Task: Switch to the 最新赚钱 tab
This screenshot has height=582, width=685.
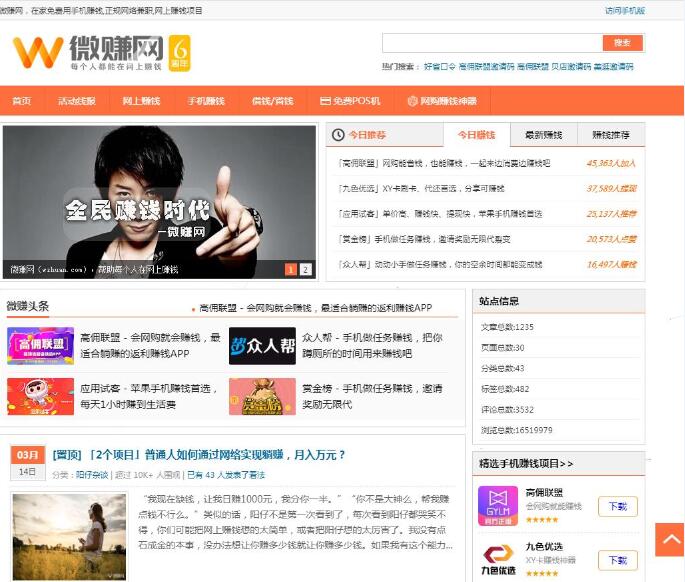Action: click(x=543, y=135)
